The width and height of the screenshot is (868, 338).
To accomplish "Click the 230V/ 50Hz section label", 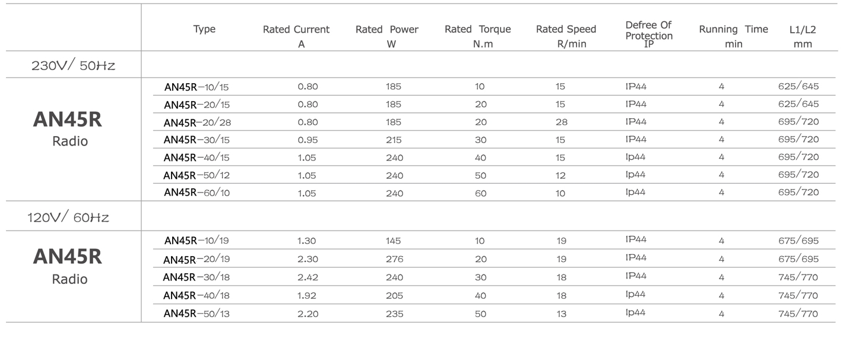I will (x=73, y=65).
